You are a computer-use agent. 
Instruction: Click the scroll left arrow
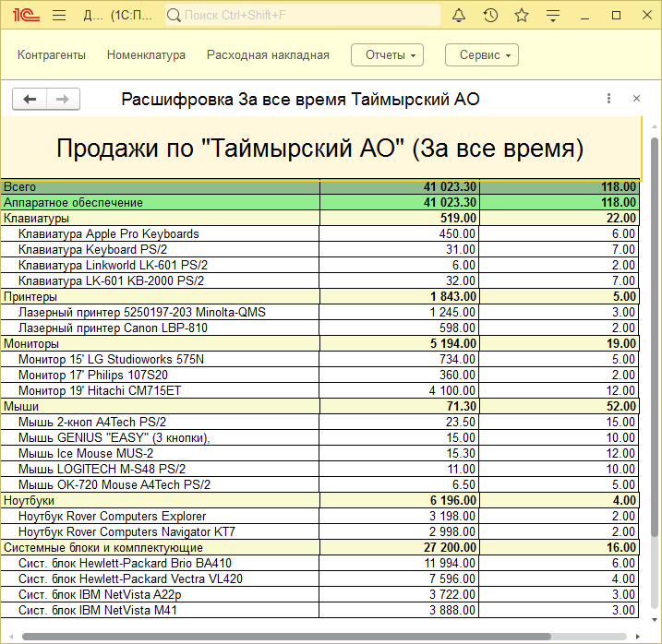point(11,636)
